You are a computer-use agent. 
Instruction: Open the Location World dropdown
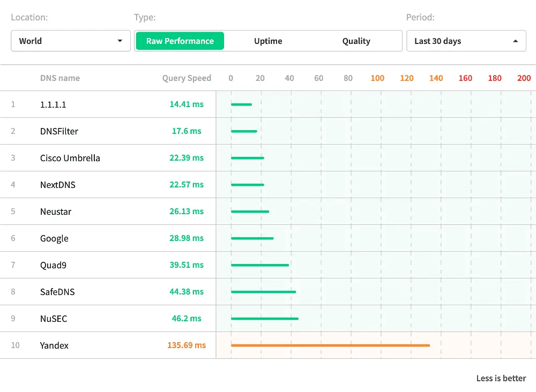(x=70, y=41)
